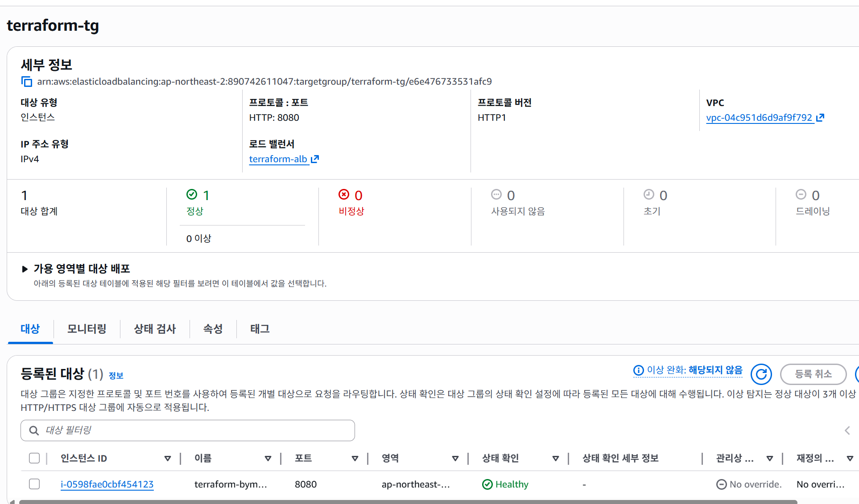Open the 상태 검사 tab
Screen dimensions: 859x504
pos(155,329)
